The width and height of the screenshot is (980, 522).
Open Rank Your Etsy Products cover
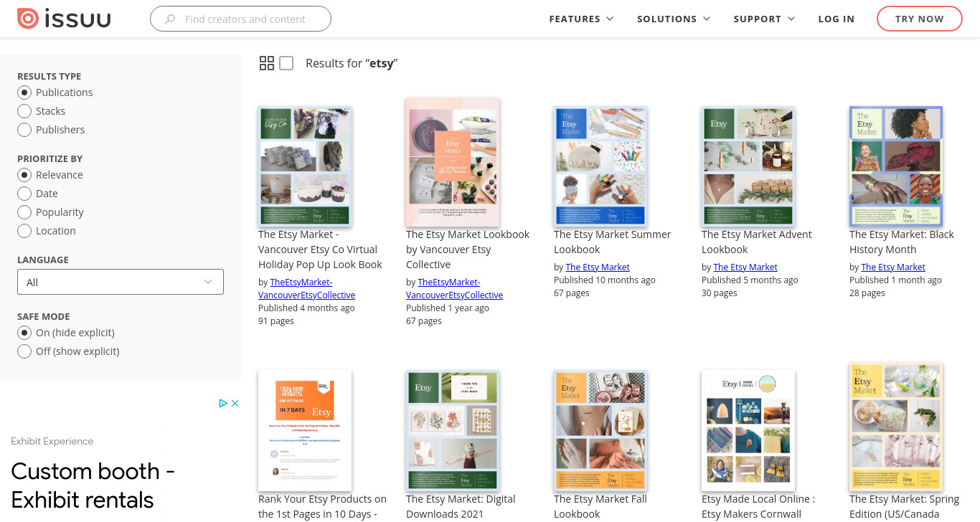pyautogui.click(x=305, y=430)
